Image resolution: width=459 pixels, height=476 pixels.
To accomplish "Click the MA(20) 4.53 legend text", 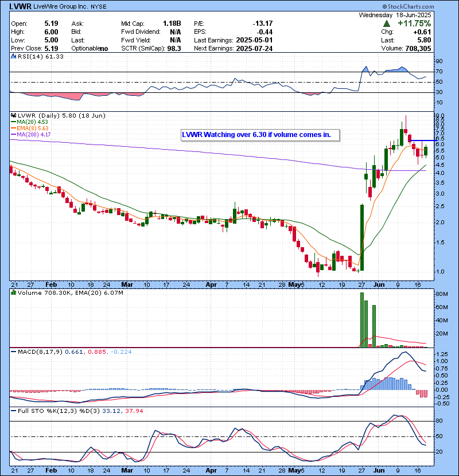I will 32,122.
